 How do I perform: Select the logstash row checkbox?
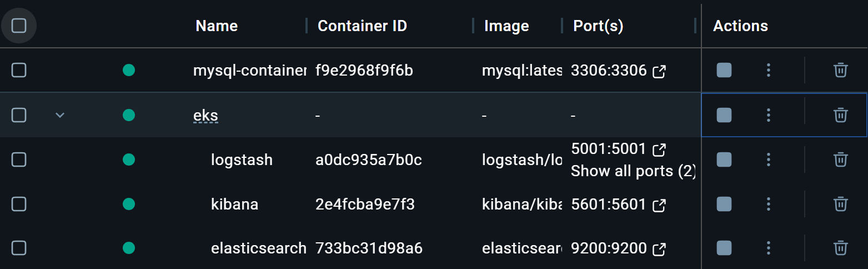[19, 160]
